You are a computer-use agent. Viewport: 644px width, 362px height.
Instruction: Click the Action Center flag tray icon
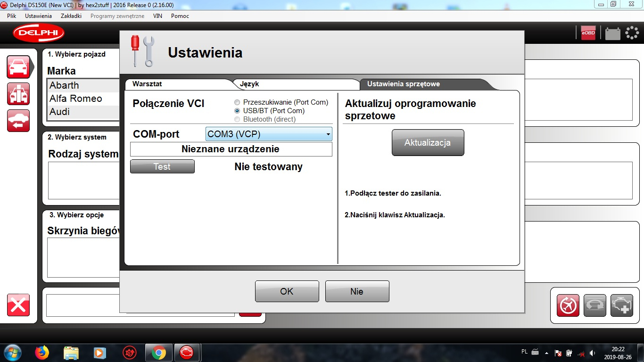point(559,353)
